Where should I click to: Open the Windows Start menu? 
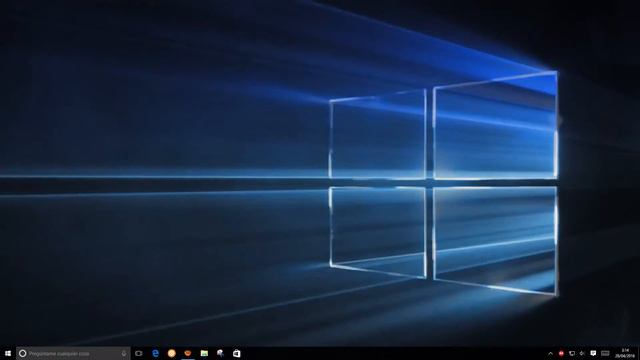[8, 353]
